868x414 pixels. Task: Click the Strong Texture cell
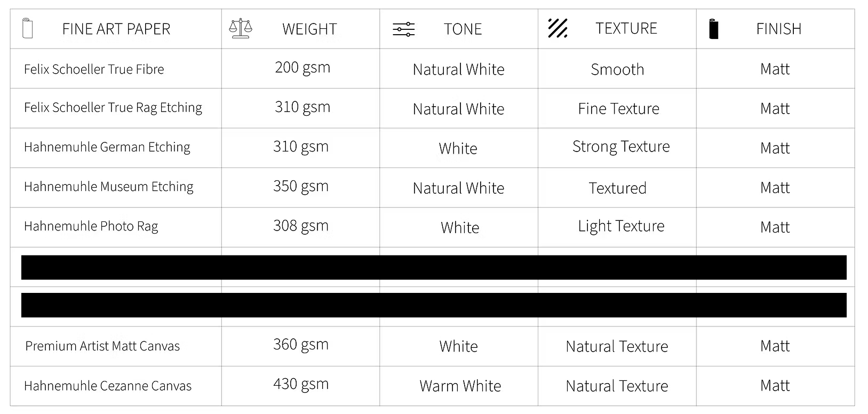pos(621,147)
